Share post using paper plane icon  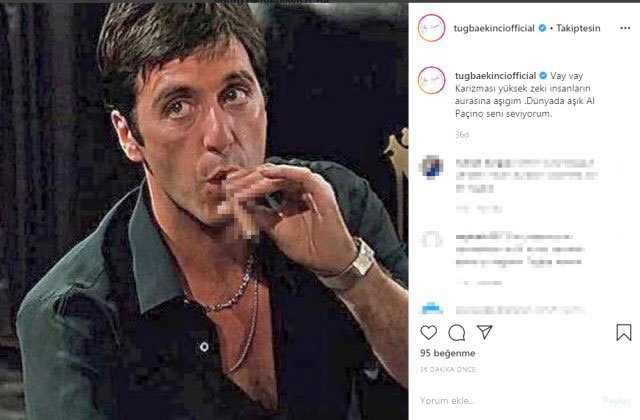coord(484,333)
